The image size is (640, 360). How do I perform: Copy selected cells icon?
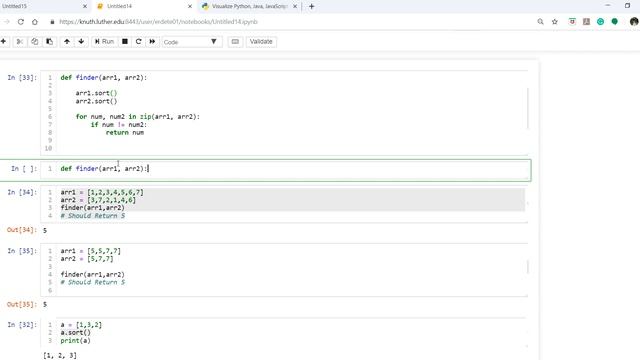pyautogui.click(x=35, y=42)
